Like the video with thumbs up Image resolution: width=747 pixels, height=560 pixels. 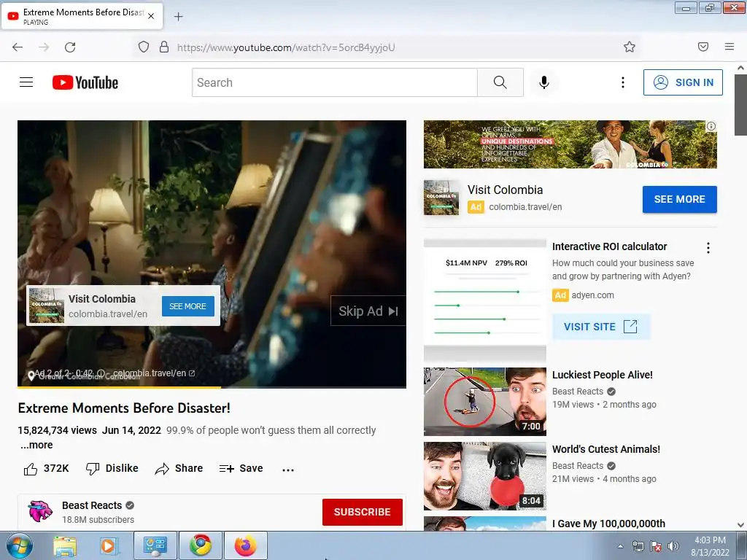click(x=46, y=469)
